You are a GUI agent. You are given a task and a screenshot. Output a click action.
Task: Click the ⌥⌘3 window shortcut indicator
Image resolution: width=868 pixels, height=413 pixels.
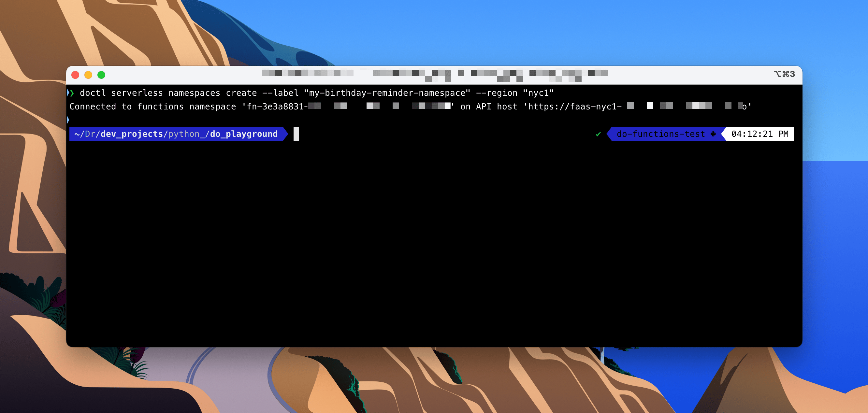784,74
